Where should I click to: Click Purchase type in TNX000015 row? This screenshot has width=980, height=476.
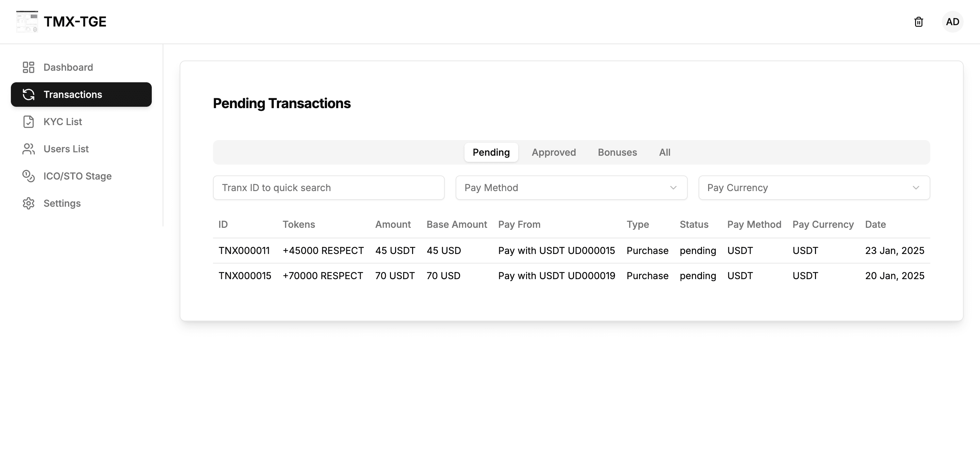(x=647, y=276)
